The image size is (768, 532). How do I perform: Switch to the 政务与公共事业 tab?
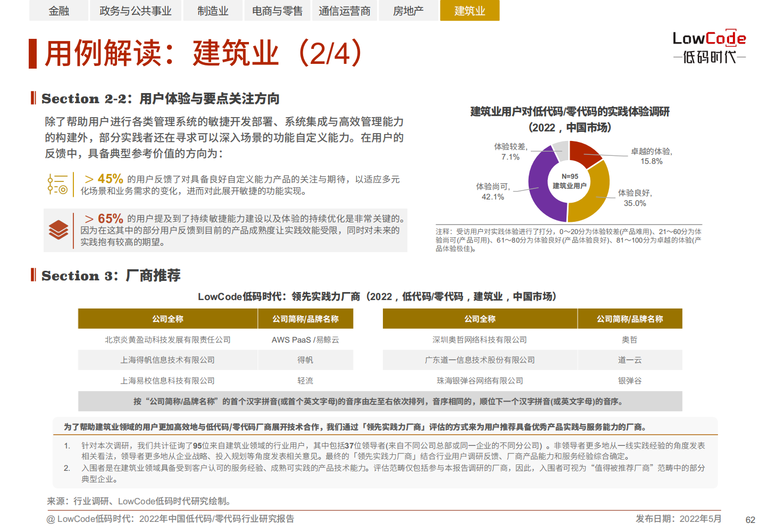[136, 11]
